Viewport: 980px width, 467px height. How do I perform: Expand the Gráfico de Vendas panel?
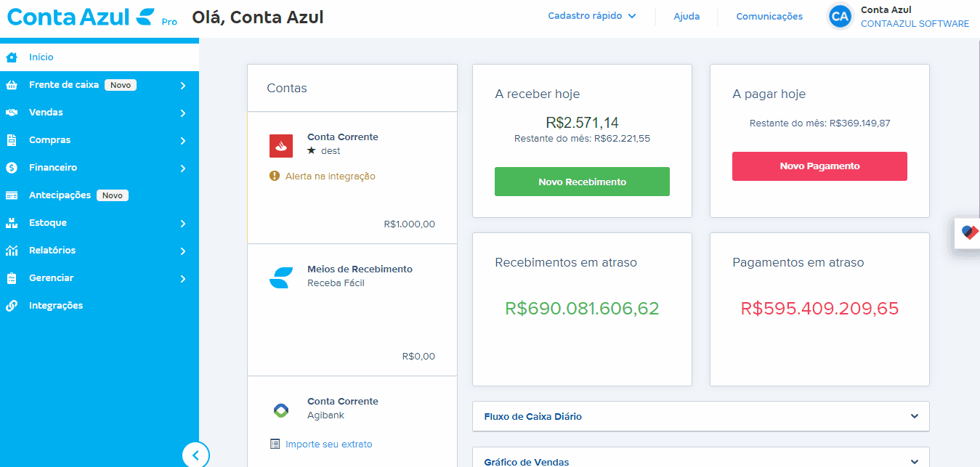pyautogui.click(x=700, y=458)
